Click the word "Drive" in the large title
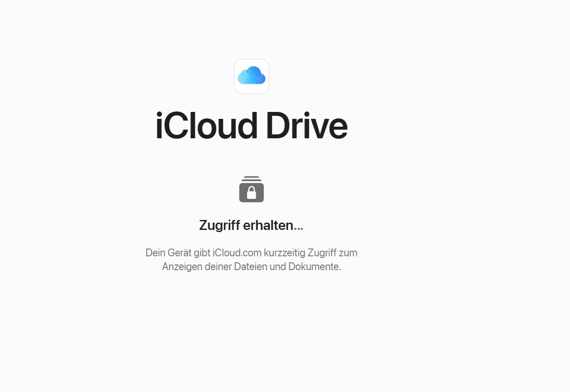 (x=307, y=126)
